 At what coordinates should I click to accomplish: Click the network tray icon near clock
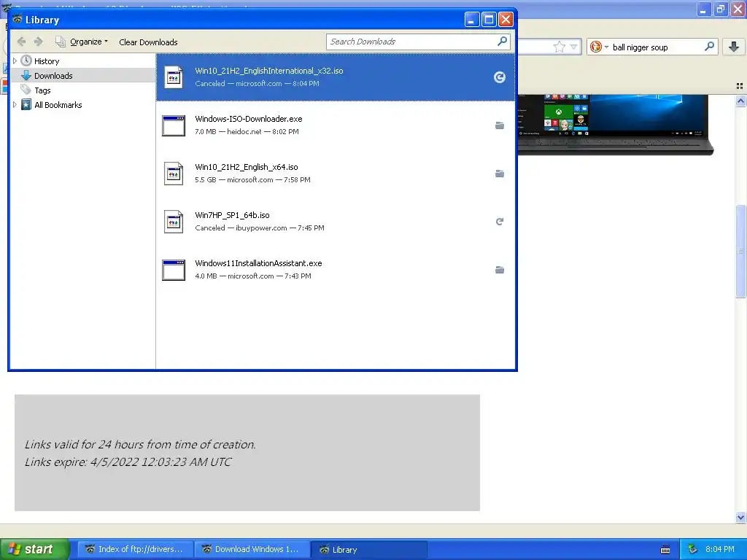pos(693,549)
